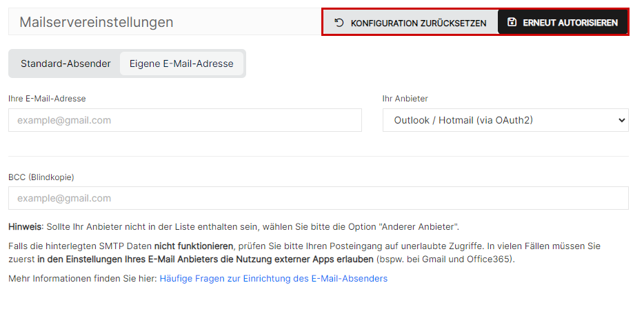The width and height of the screenshot is (644, 314).
Task: Click the floppy disk save icon
Action: coord(512,22)
